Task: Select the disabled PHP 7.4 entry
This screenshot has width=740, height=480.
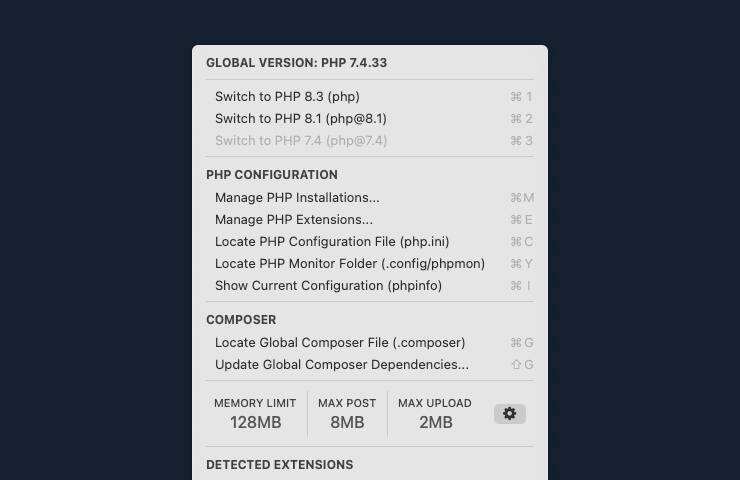Action: point(300,141)
